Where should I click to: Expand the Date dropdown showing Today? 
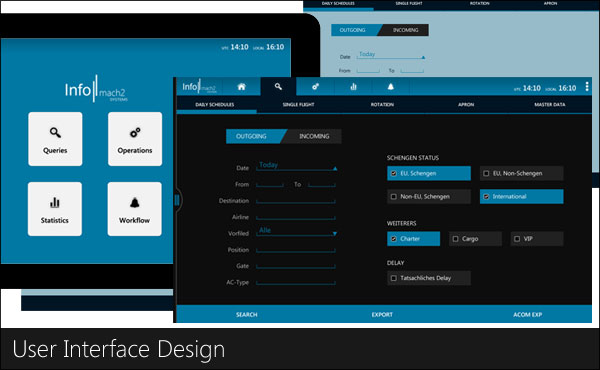(x=297, y=166)
